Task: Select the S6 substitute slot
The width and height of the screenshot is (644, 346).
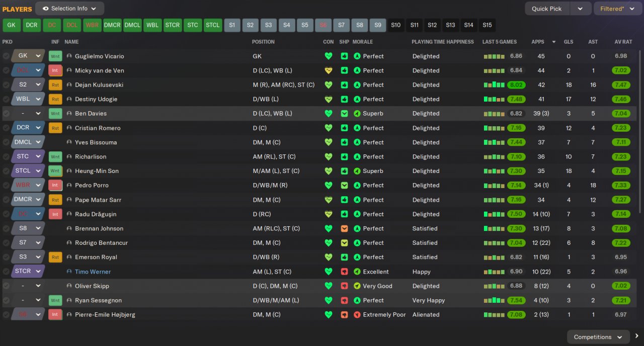Action: pos(323,25)
